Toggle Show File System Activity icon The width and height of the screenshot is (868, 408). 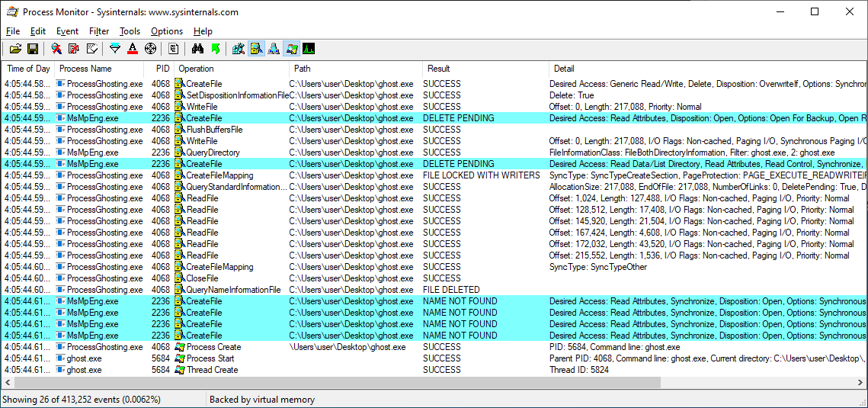[x=256, y=49]
